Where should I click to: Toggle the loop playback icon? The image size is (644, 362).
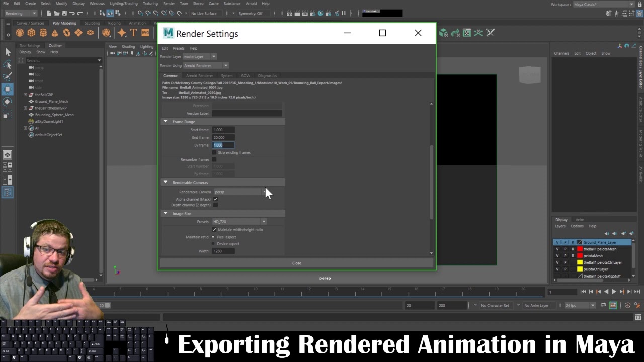coord(603,305)
